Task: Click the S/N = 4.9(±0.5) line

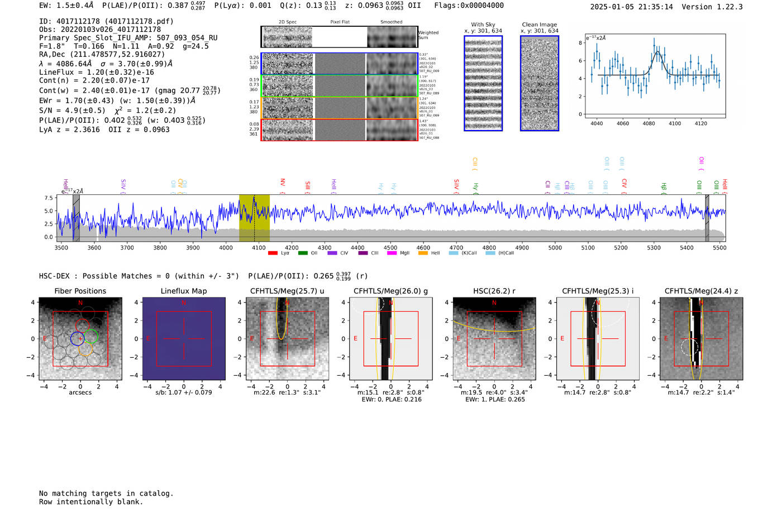Action: click(107, 110)
